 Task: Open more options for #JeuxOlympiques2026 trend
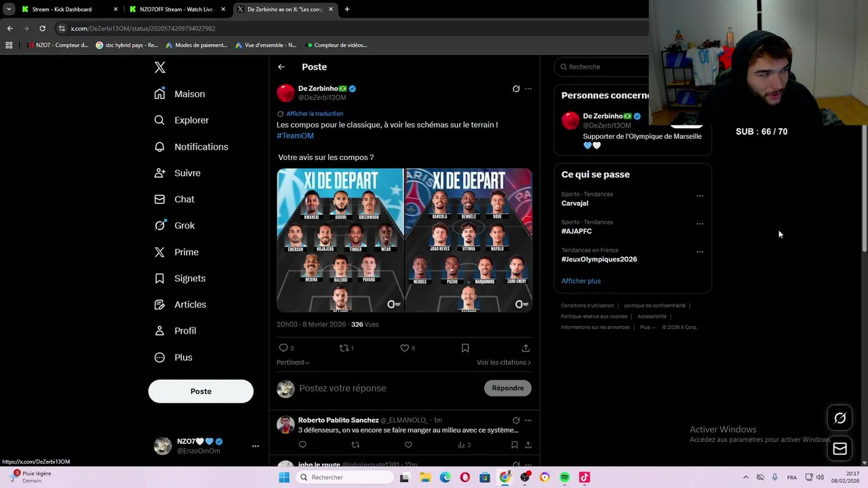click(700, 251)
